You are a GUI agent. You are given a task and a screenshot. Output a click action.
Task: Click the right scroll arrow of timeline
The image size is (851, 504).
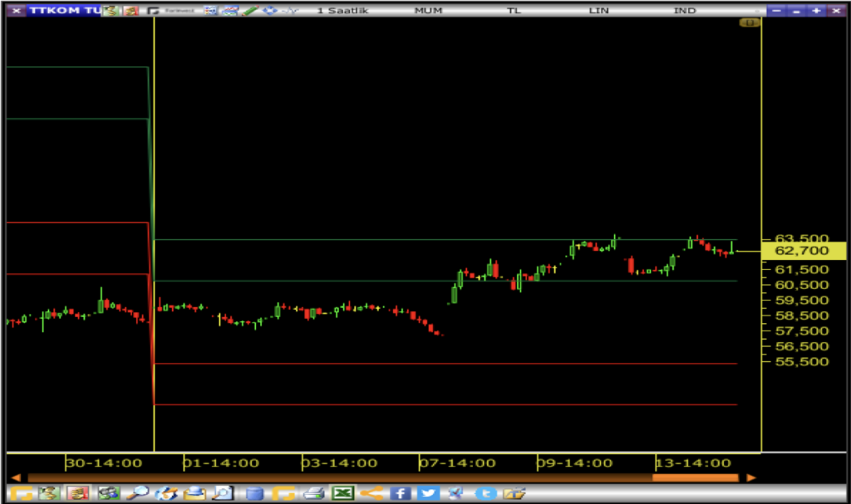tap(750, 477)
